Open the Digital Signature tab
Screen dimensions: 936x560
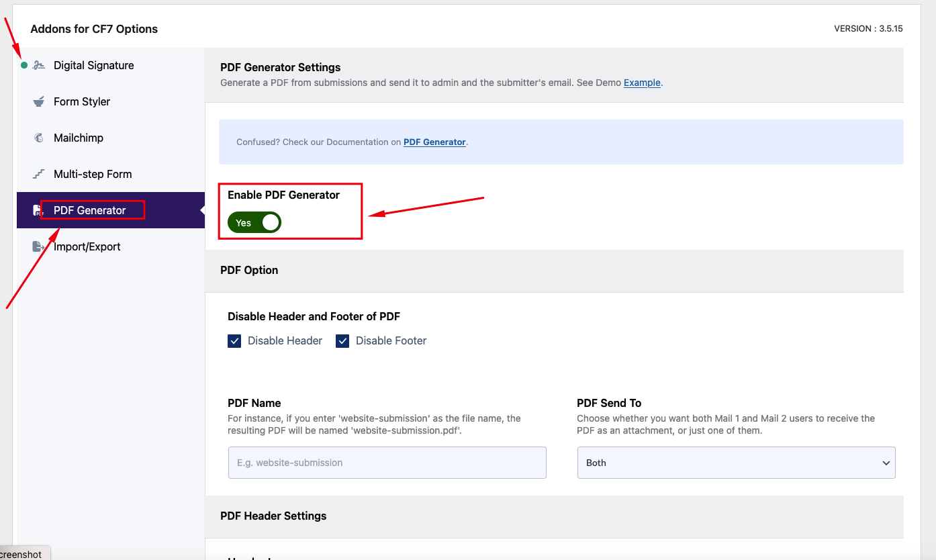[111, 65]
